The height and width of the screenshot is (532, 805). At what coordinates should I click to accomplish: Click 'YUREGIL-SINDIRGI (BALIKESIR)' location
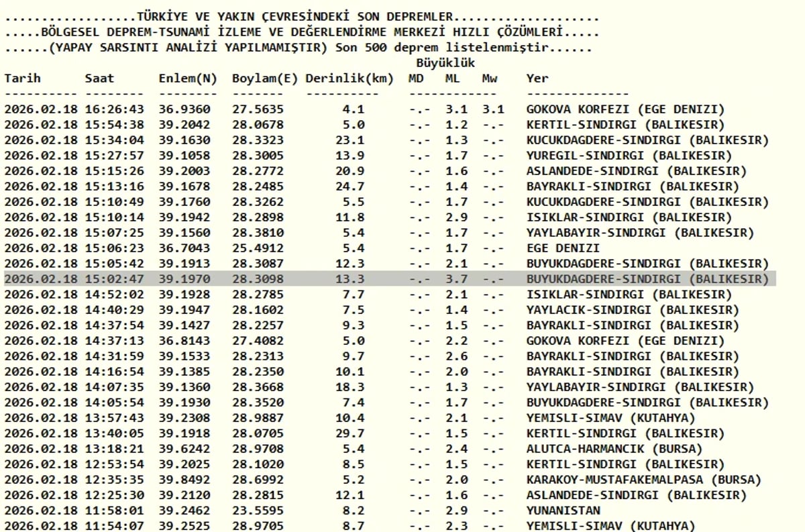click(x=629, y=156)
